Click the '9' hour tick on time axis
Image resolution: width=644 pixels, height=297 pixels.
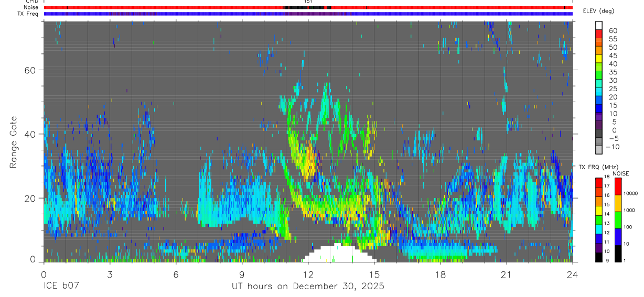(x=242, y=274)
